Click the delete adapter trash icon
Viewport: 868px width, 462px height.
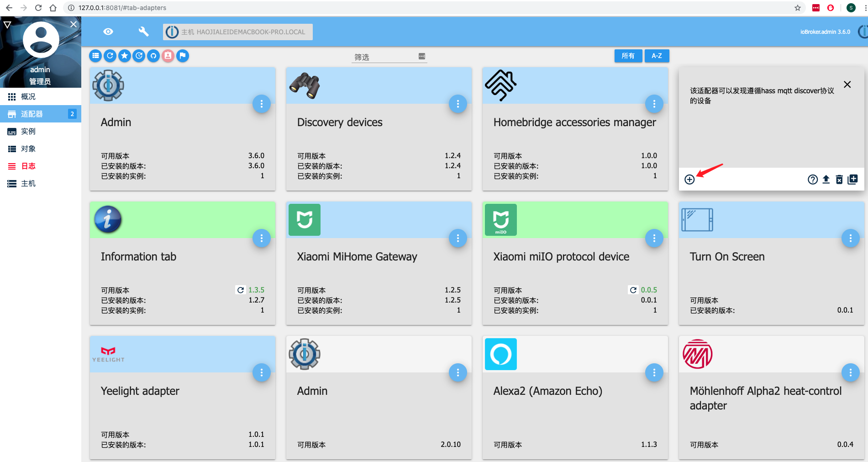(x=839, y=180)
